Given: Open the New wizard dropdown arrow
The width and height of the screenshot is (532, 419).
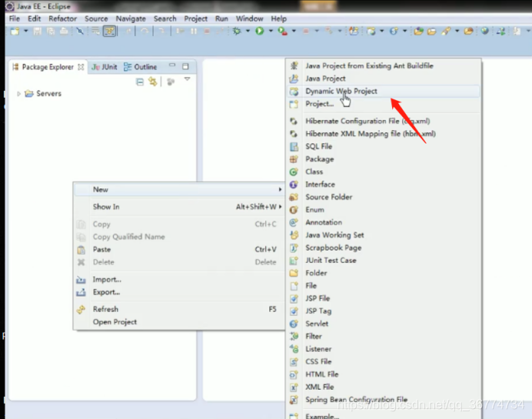Looking at the screenshot, I should pyautogui.click(x=26, y=32).
